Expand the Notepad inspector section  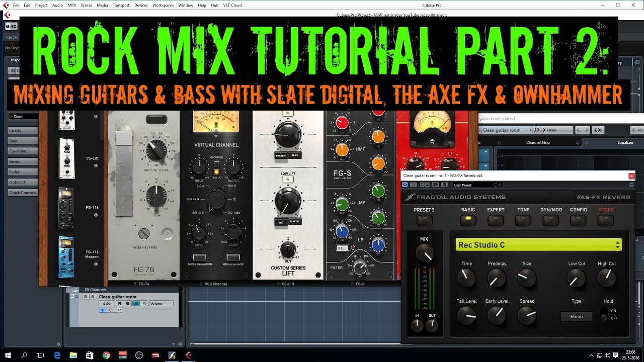click(x=23, y=182)
